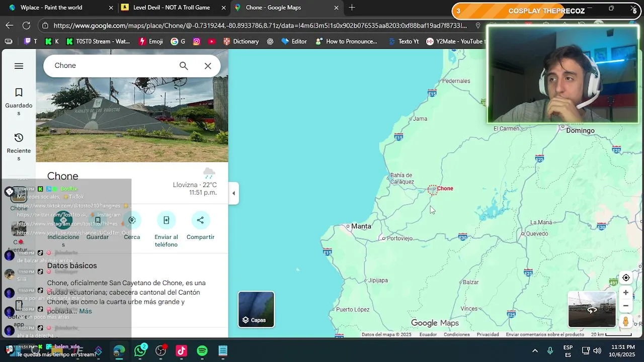The image size is (644, 362).
Task: Click the Pedernales label on map
Action: [x=456, y=81]
